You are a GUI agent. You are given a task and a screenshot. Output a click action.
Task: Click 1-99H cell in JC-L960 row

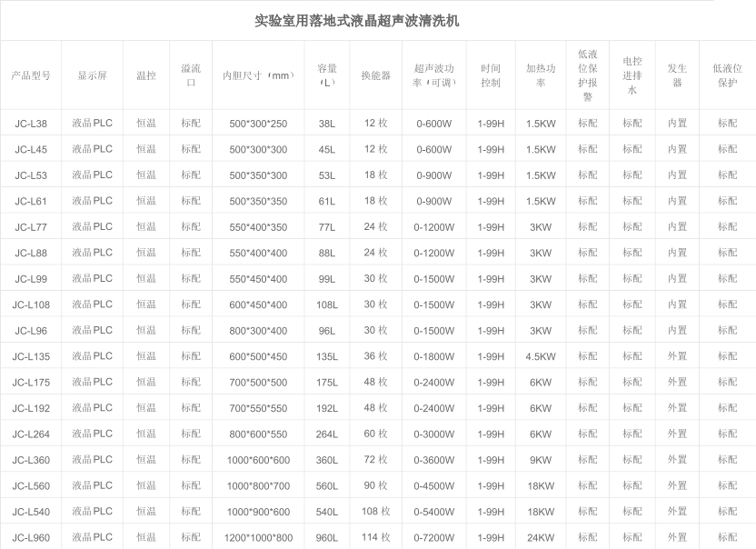[491, 538]
